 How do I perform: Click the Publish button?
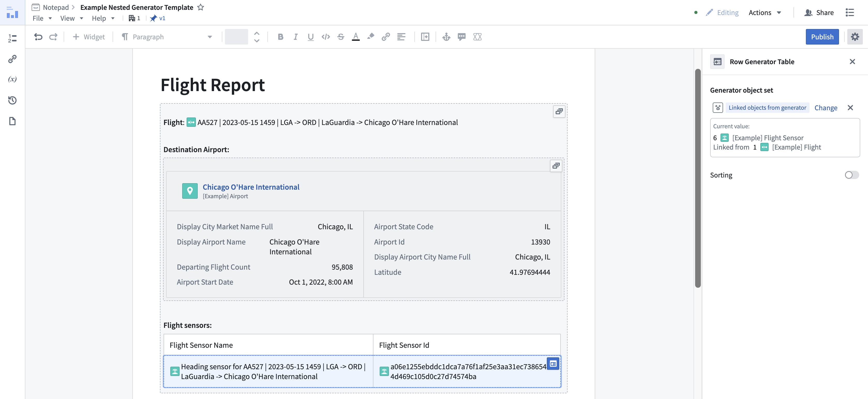pyautogui.click(x=822, y=37)
